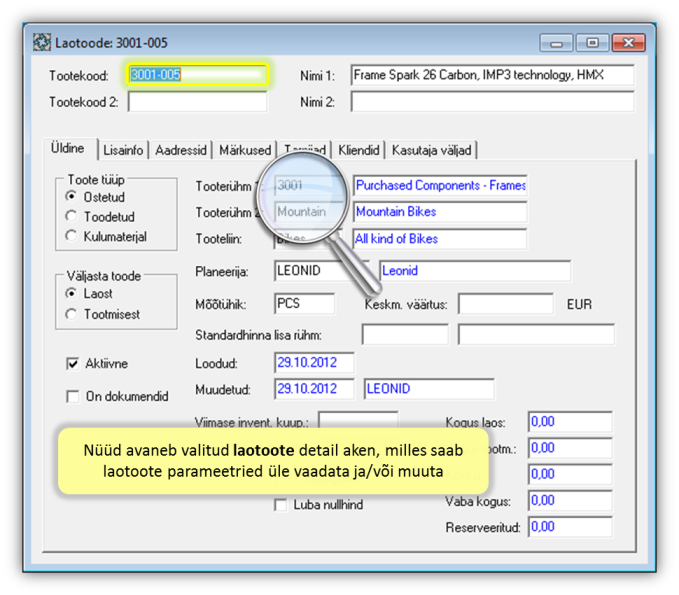This screenshot has width=679, height=595.
Task: Open the Kasutaja väljad tab
Action: 431,150
